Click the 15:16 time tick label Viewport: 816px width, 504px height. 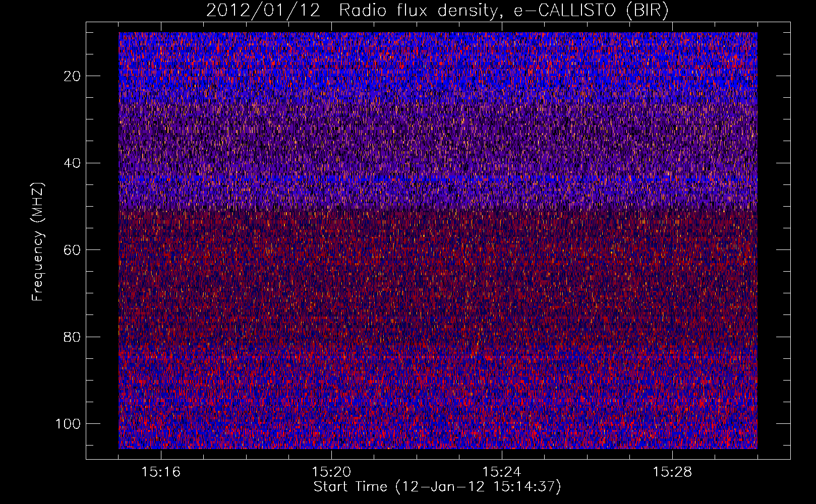(x=161, y=472)
